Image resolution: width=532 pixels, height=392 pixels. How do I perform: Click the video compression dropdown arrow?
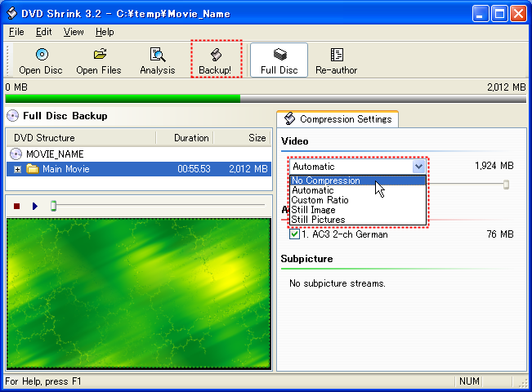pos(418,167)
